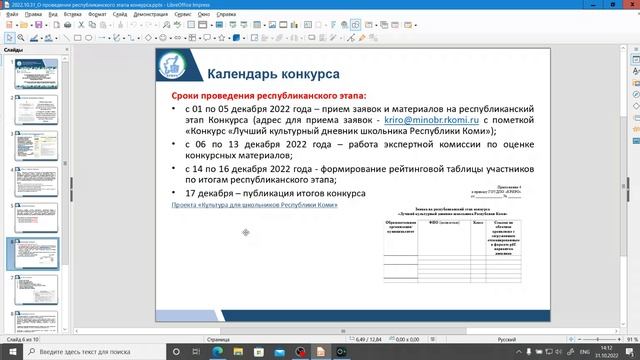The image size is (640, 360).
Task: Adjust the zoom slider in the status bar
Action: [599, 340]
